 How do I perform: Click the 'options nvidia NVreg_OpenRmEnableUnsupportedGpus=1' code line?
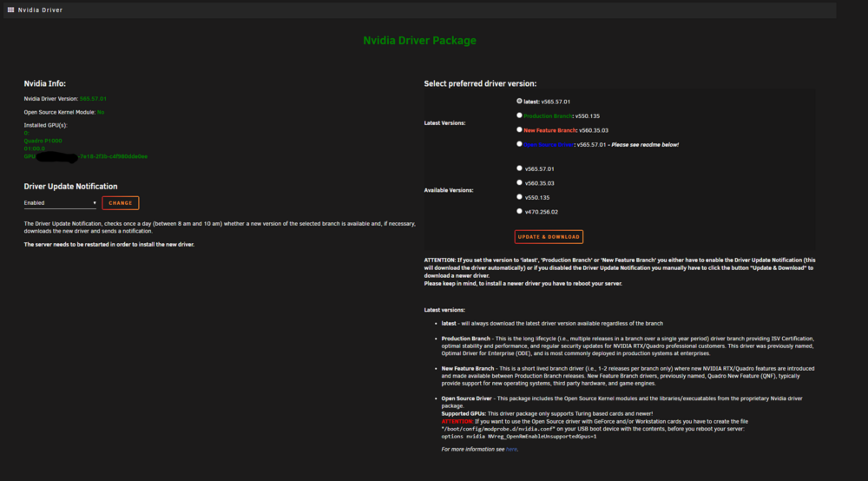[519, 437]
